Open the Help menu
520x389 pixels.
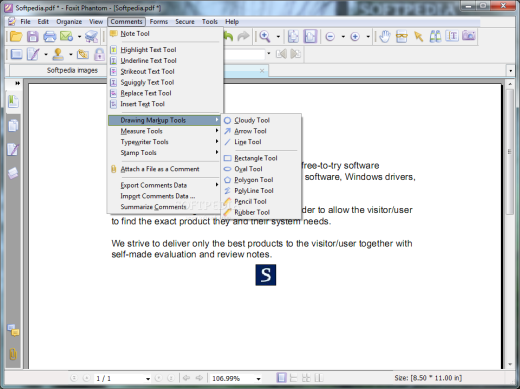click(x=232, y=22)
